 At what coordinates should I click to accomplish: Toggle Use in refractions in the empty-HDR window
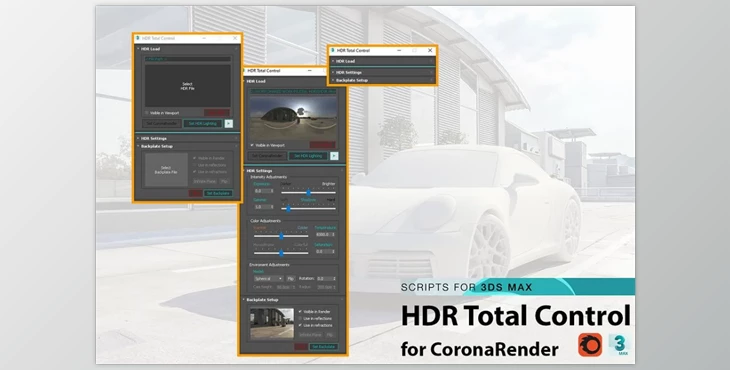click(195, 172)
